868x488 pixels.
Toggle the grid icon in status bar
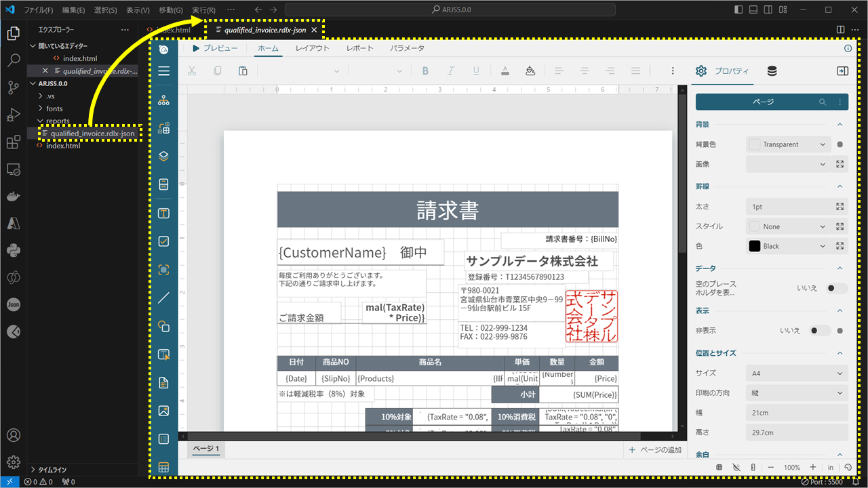click(719, 467)
